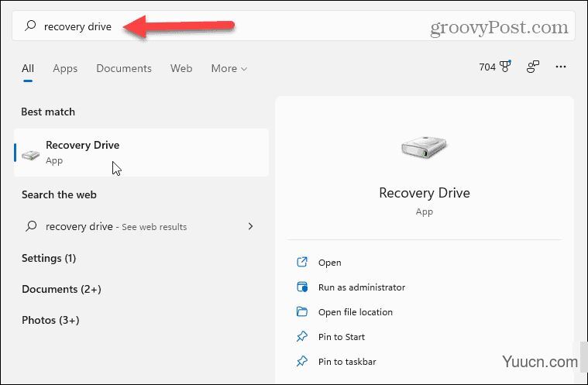Click the 'Best match' heading text
This screenshot has width=588, height=385.
(48, 112)
